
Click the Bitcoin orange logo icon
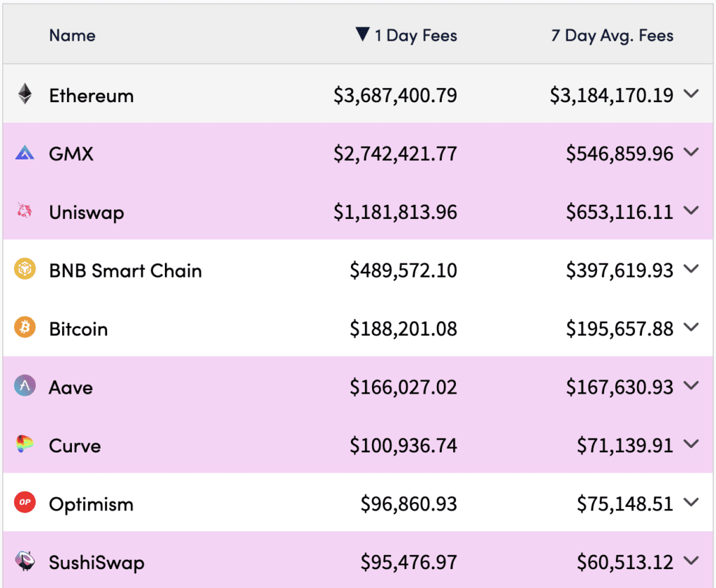[24, 327]
